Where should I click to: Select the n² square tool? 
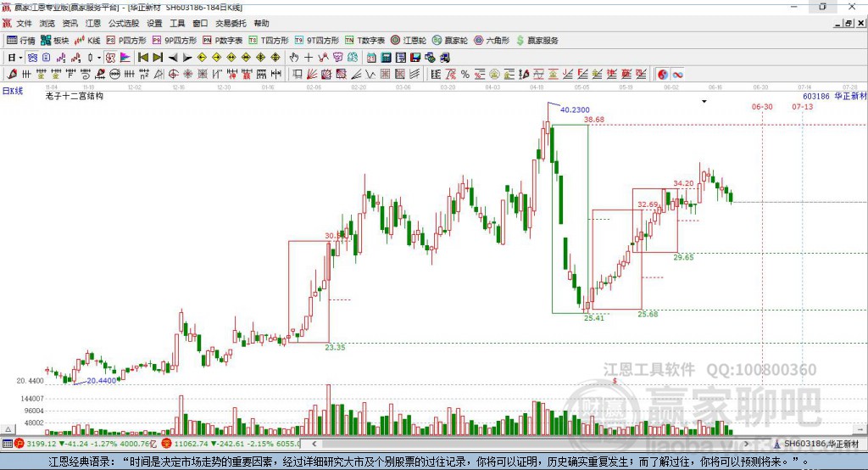(x=144, y=74)
